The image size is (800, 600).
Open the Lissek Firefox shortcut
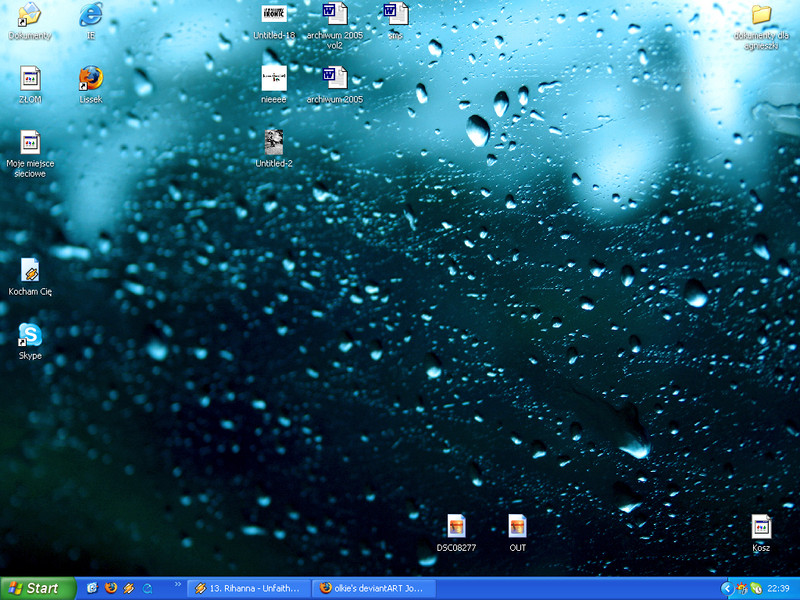91,85
